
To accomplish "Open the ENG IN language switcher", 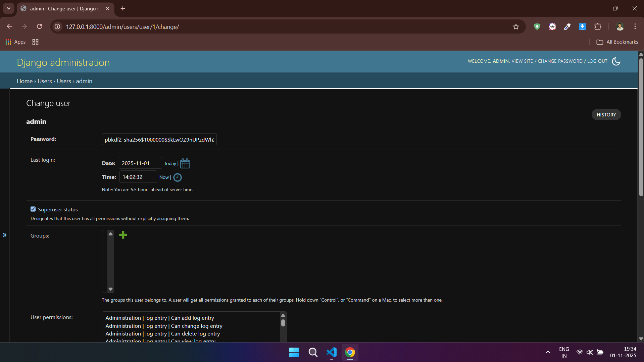I will click(x=564, y=352).
